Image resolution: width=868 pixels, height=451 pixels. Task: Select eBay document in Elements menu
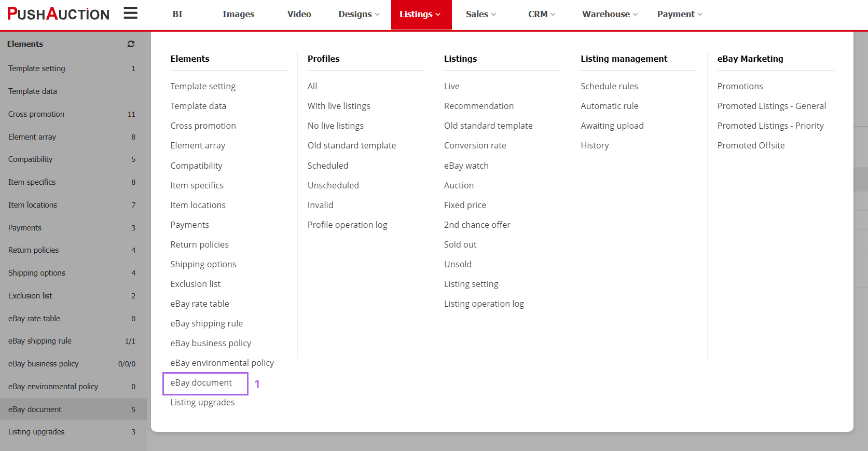click(201, 383)
